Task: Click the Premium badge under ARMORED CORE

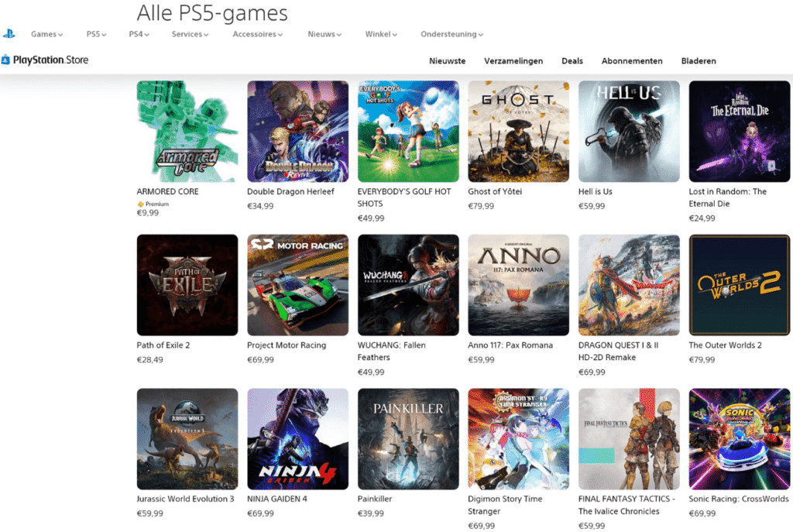Action: coord(153,204)
